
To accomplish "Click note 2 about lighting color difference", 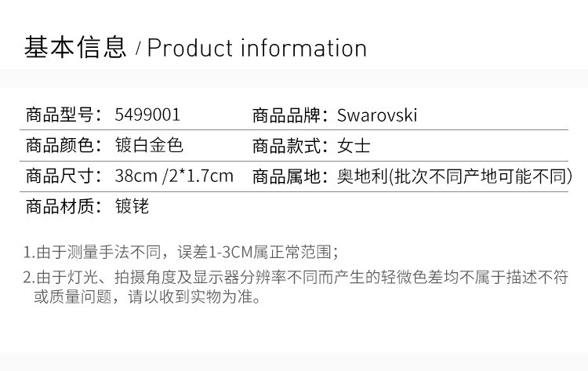I will (295, 277).
